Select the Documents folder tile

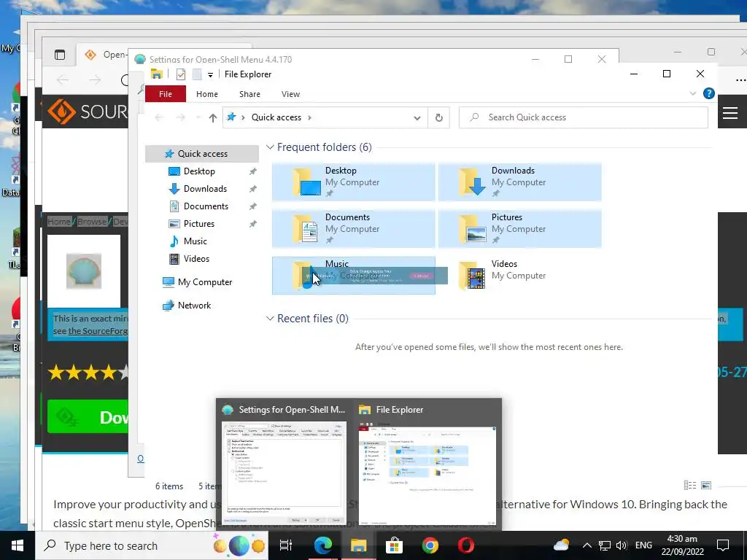[354, 228]
